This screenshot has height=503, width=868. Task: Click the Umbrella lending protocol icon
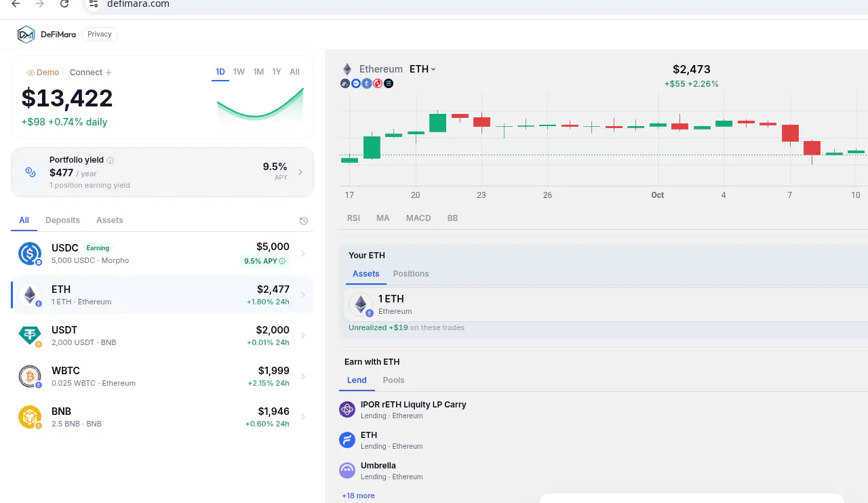coord(347,470)
